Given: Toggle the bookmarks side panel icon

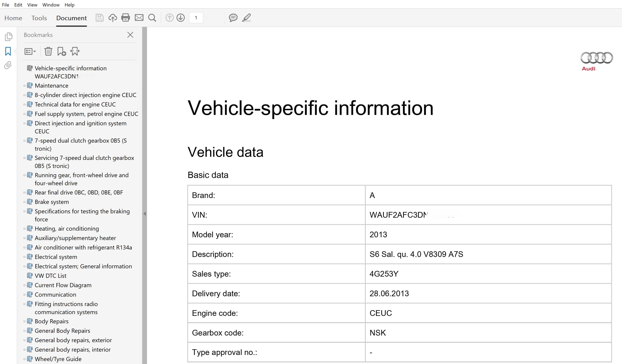Looking at the screenshot, I should click(8, 51).
